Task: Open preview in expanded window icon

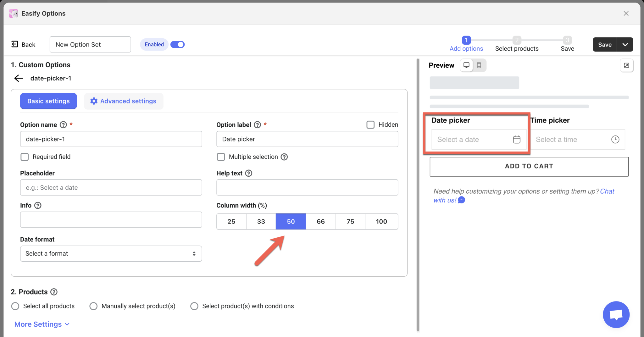Action: click(626, 65)
